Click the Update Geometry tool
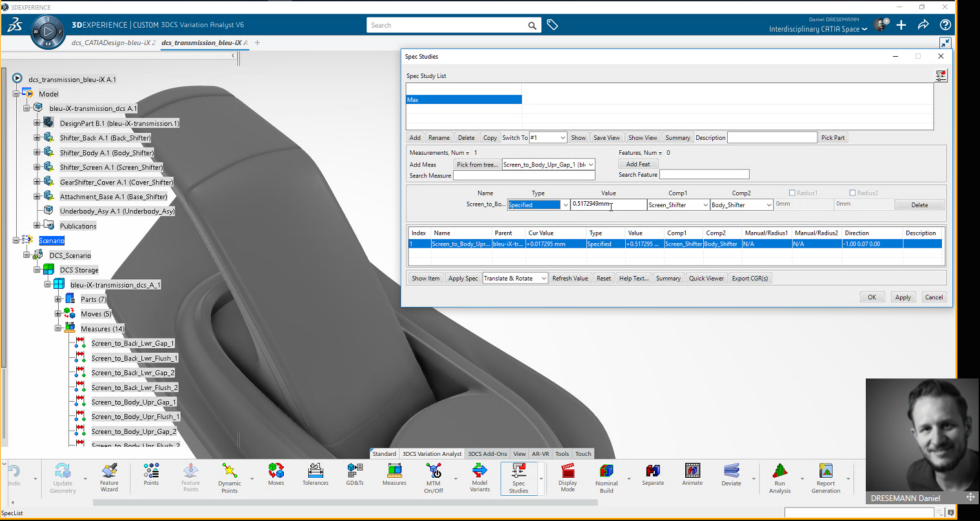The width and height of the screenshot is (980, 521). (x=63, y=478)
